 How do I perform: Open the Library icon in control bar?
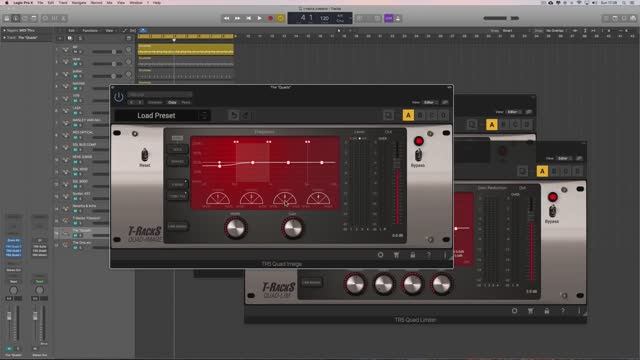(7, 18)
